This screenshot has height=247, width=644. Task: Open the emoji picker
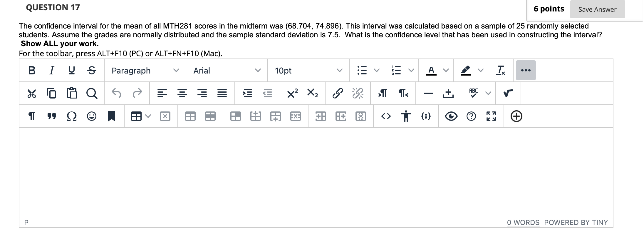pos(92,116)
